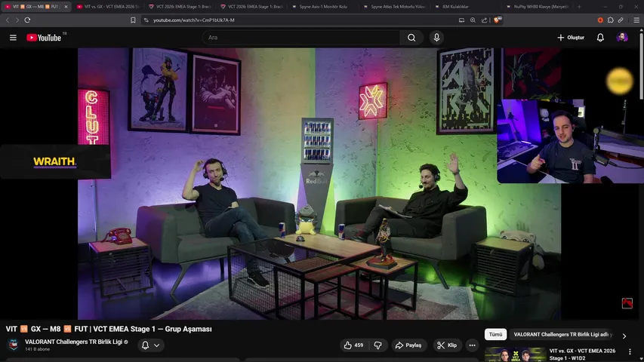644x362 pixels.
Task: Open the VIT vs. GX - VCT EMEA 2026 title
Action: [582, 354]
